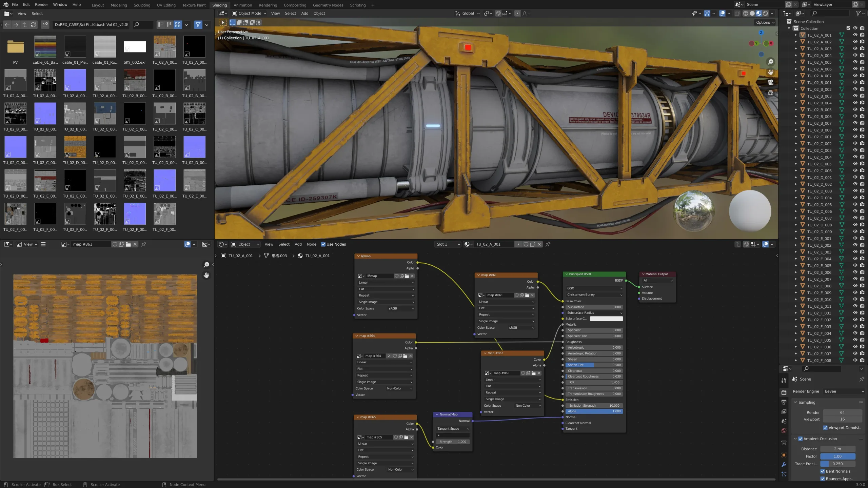Viewport: 868px width, 488px height.
Task: Select TU_02_A_001 breadcrumb in shader editor path
Action: [241, 256]
